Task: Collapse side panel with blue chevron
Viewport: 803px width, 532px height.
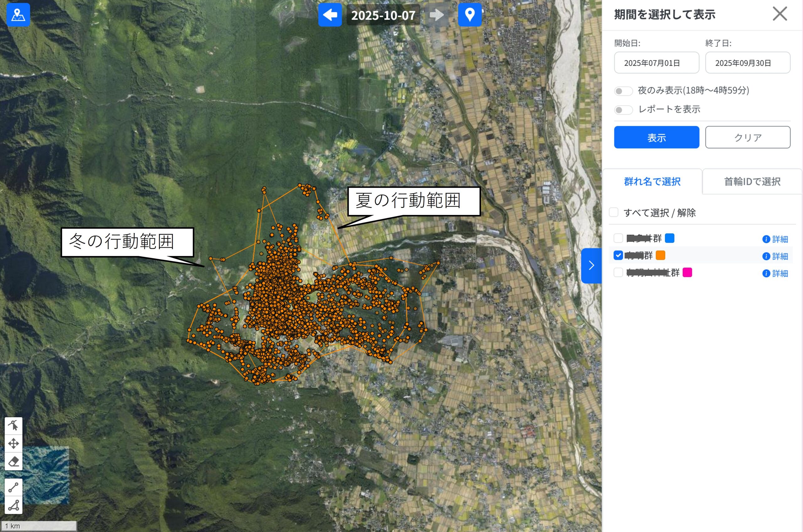Action: [591, 265]
